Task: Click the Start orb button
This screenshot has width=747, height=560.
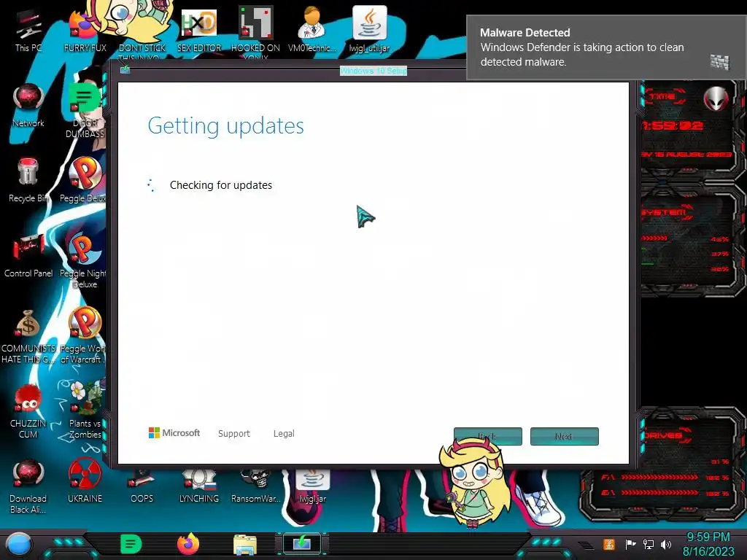Action: click(x=19, y=545)
